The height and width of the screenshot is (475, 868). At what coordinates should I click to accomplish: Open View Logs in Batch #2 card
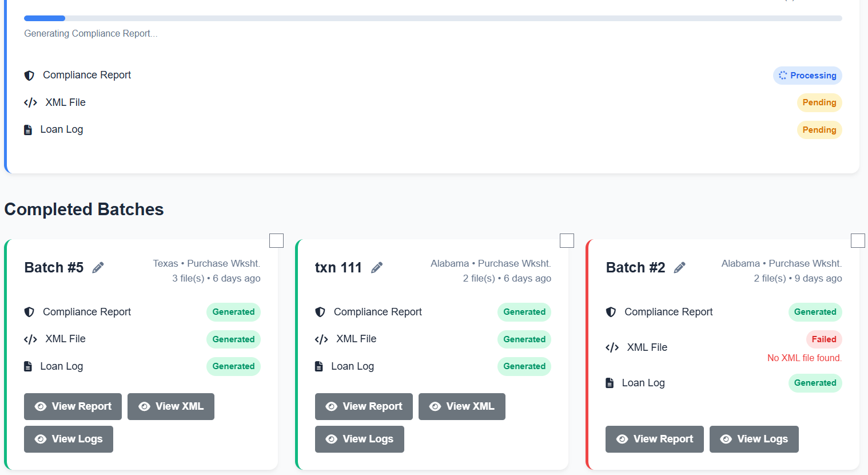coord(754,439)
